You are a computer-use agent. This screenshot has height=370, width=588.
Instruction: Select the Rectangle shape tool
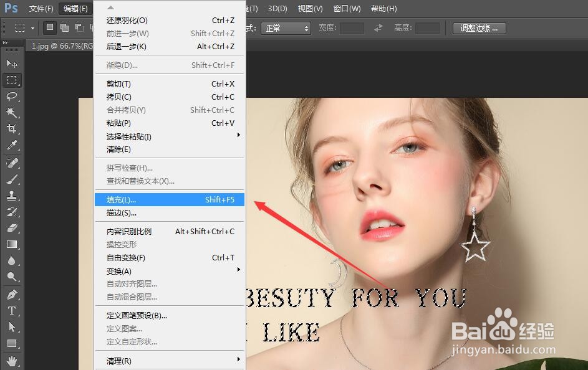click(12, 343)
